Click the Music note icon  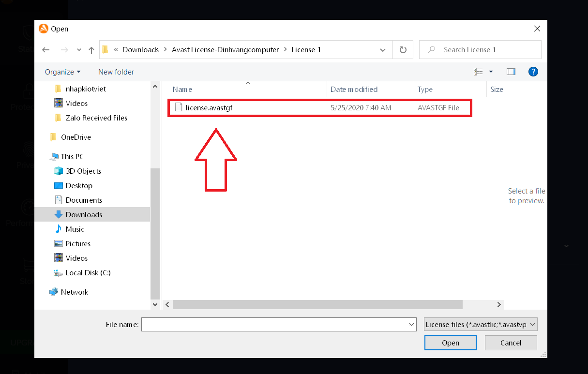(59, 229)
